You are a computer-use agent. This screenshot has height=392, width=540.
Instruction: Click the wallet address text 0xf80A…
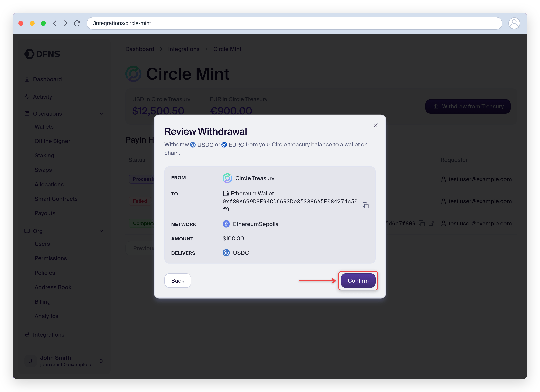click(290, 205)
